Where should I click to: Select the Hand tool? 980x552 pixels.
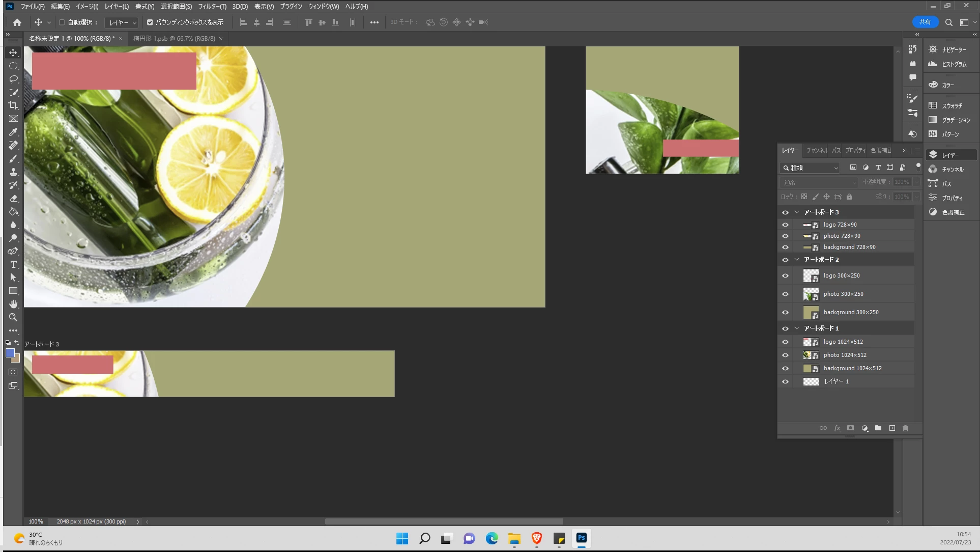pyautogui.click(x=13, y=304)
